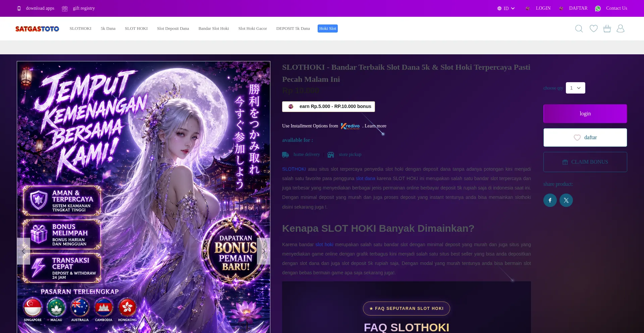Click the white daftar button
Screen dimensions: 644x333
point(585,137)
